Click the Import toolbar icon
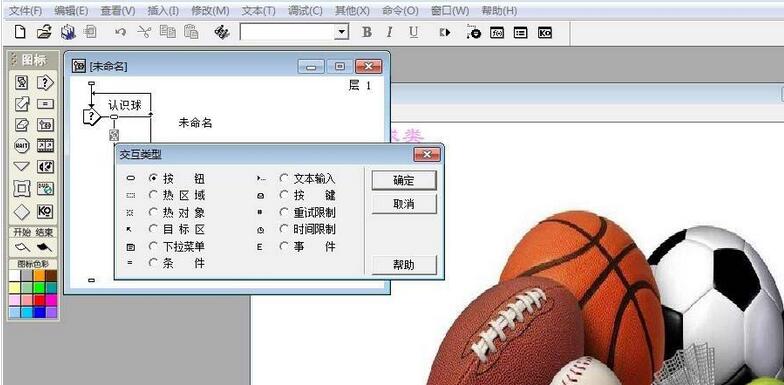784x385 pixels. pyautogui.click(x=90, y=32)
